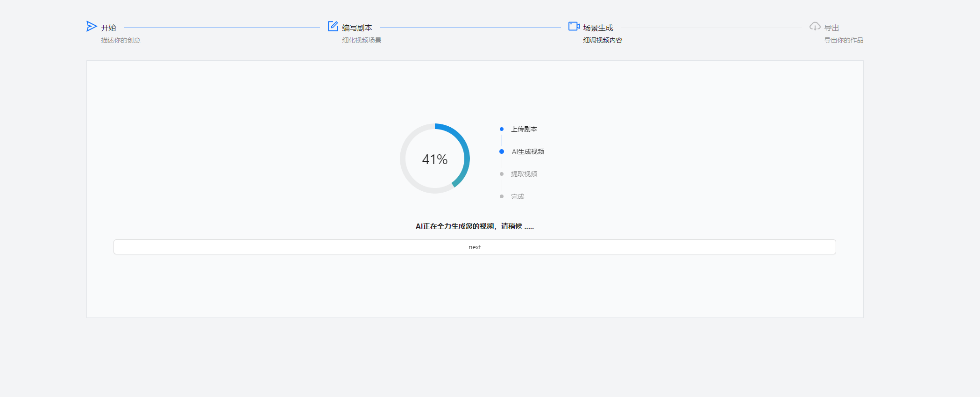Switch to the 导出 step

[832, 28]
